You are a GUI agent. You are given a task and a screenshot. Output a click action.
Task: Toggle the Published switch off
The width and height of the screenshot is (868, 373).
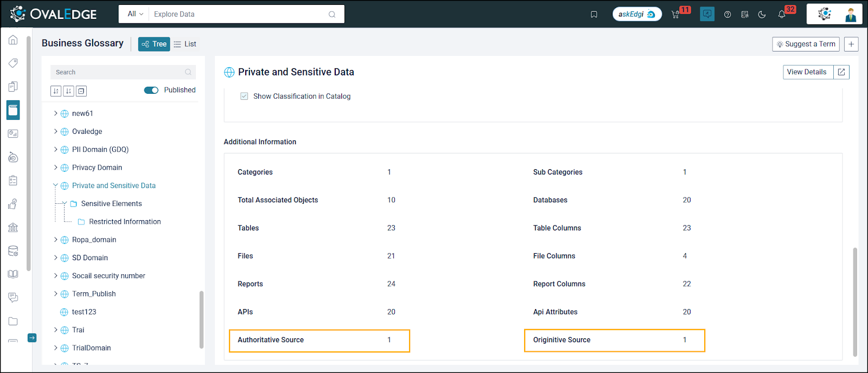[151, 90]
